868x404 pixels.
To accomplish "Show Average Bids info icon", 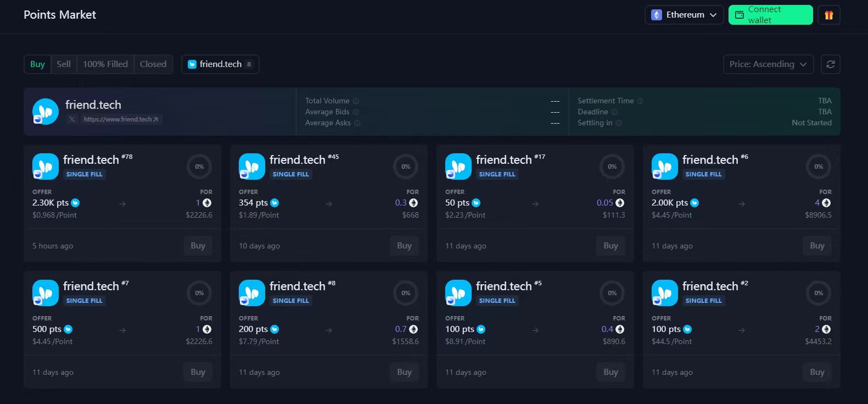I will 356,112.
